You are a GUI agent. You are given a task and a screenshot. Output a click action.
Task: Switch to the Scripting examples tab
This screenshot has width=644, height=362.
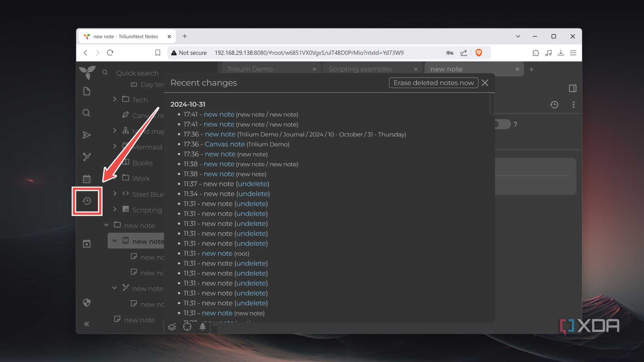pyautogui.click(x=360, y=69)
